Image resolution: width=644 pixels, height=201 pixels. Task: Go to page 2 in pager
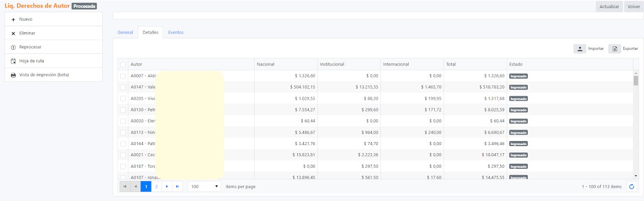pos(156,186)
